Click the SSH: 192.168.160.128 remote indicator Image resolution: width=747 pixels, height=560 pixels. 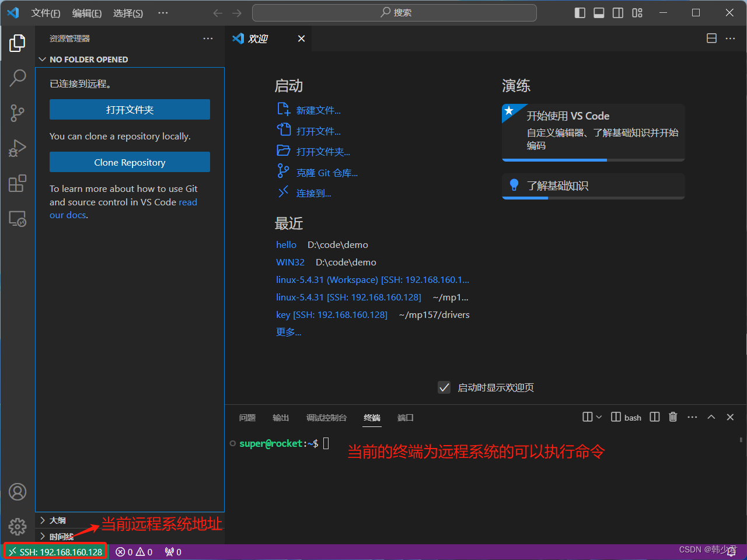55,552
